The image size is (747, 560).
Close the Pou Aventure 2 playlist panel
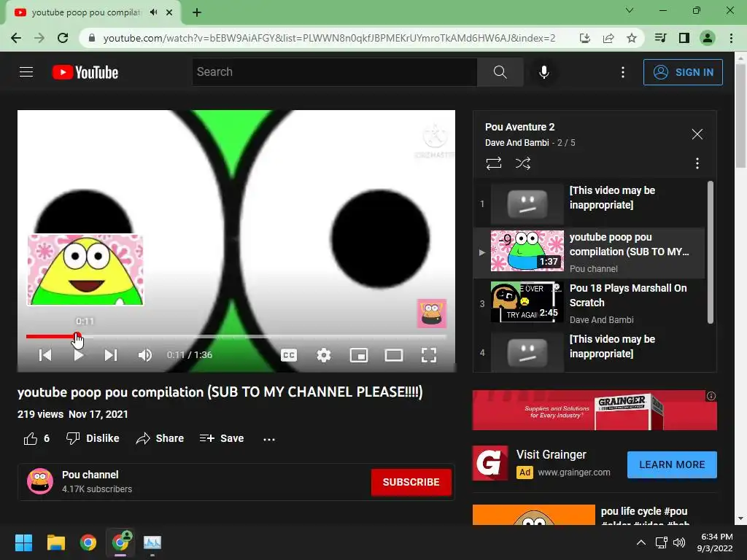click(x=697, y=134)
